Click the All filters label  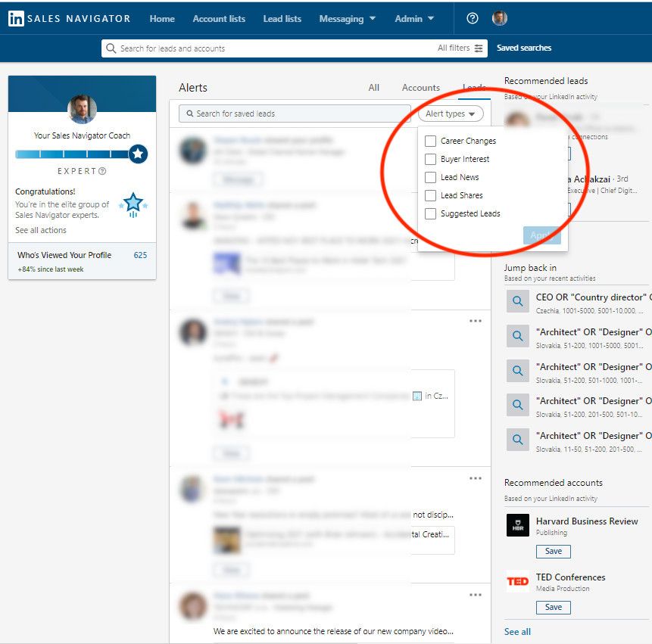tap(454, 48)
